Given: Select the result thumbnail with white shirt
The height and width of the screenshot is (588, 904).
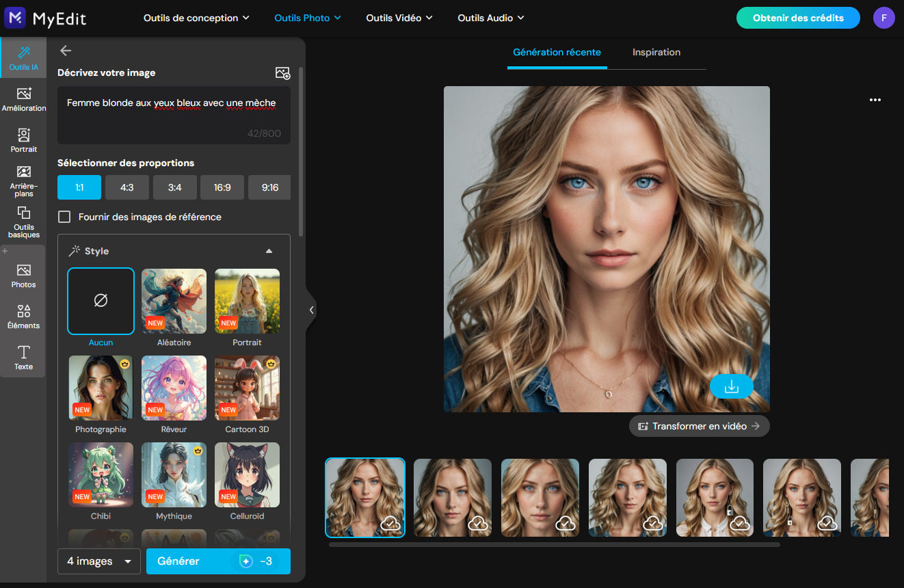Looking at the screenshot, I should [715, 497].
